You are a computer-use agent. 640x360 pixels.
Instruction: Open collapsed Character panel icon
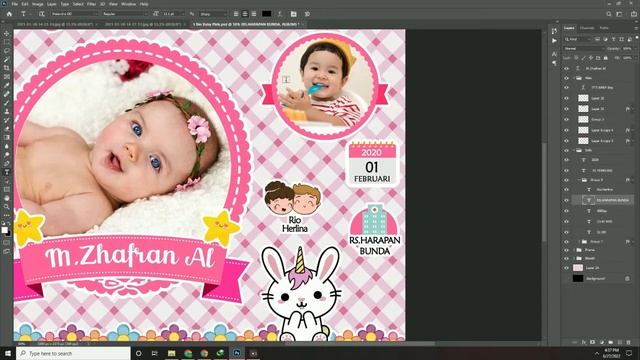pos(554,53)
